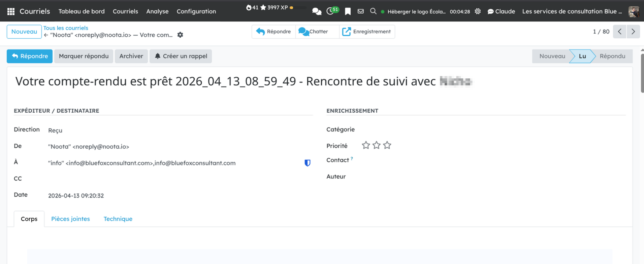Screen dimensions: 644x264
Task: Switch to the Pièces jointes tab
Action: 70,219
